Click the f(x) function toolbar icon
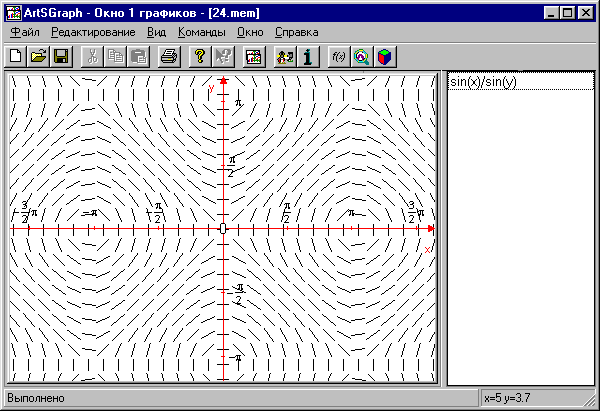600x411 pixels. click(339, 57)
